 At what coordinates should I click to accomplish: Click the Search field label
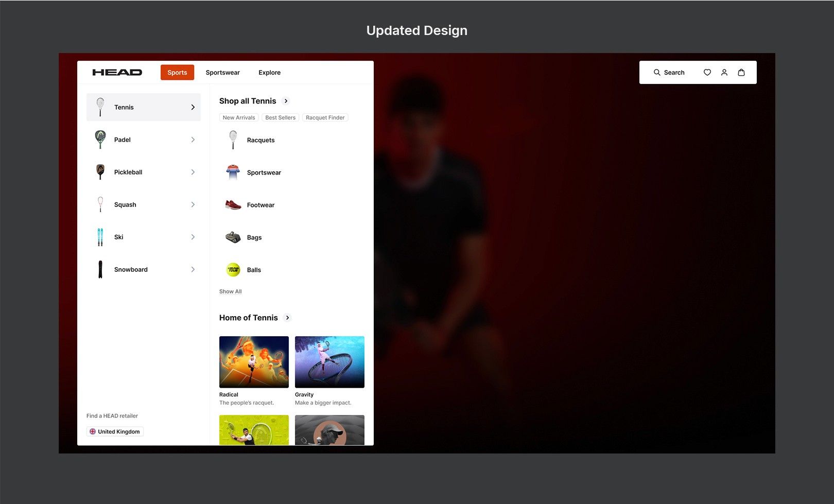[x=674, y=73]
